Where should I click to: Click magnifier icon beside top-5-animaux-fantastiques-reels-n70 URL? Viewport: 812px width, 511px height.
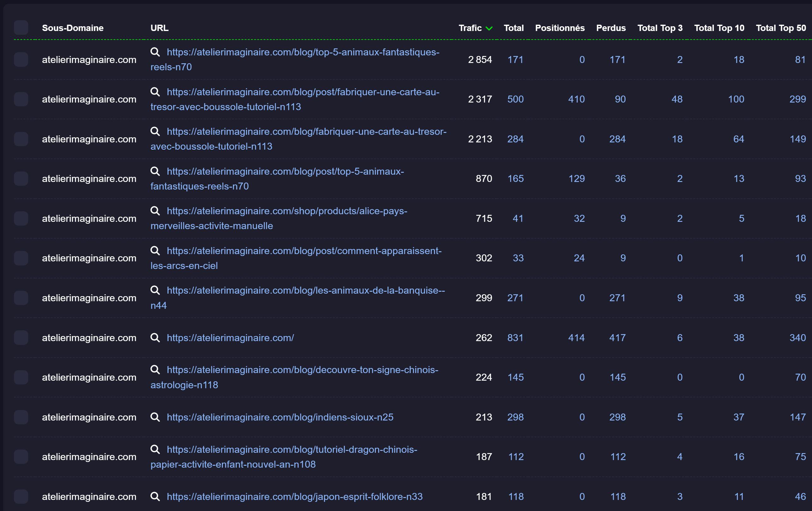point(155,52)
